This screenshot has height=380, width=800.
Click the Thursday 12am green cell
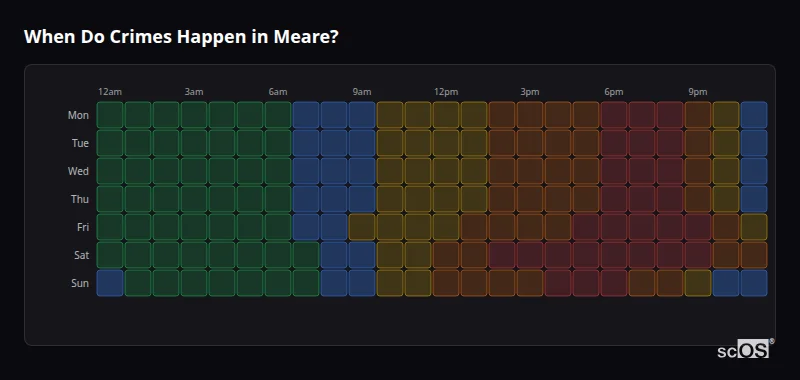[x=110, y=199]
